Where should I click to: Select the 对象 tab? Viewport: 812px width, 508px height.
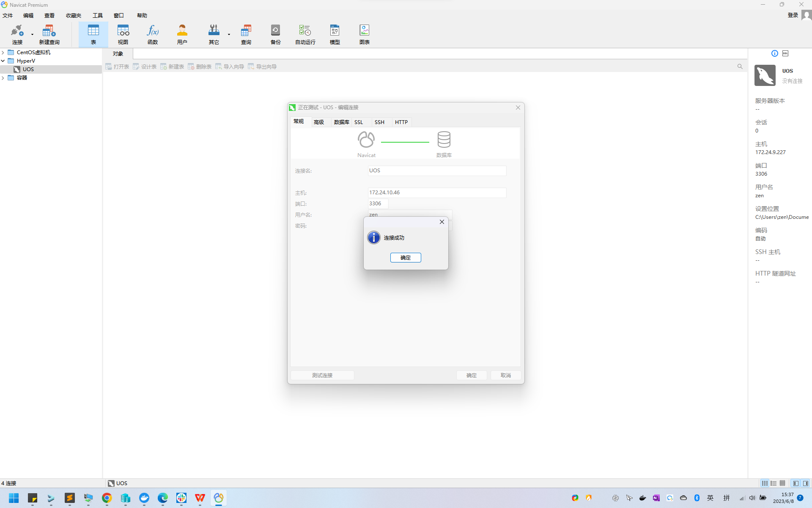[118, 54]
